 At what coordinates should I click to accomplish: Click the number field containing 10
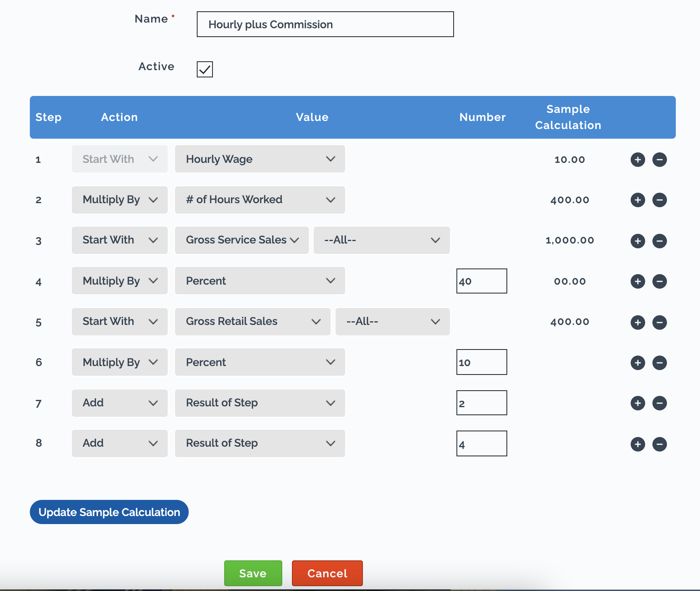tap(482, 362)
